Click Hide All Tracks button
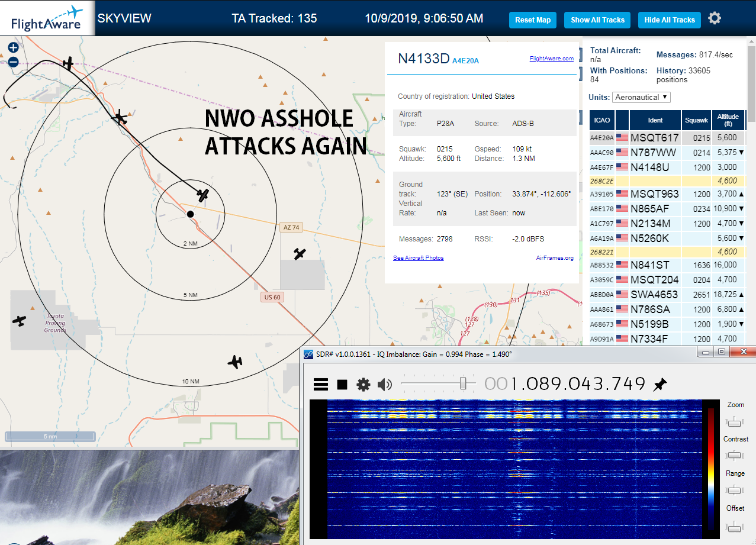Image resolution: width=756 pixels, height=545 pixels. click(x=670, y=20)
